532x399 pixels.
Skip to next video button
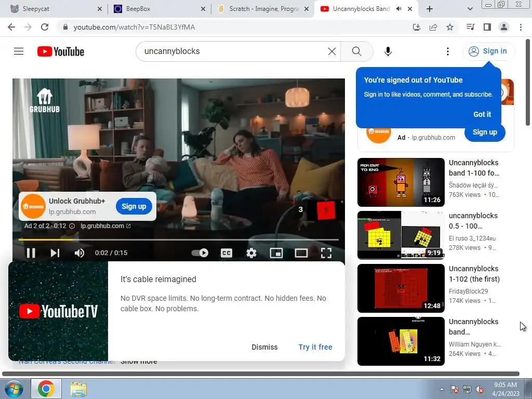tap(55, 253)
